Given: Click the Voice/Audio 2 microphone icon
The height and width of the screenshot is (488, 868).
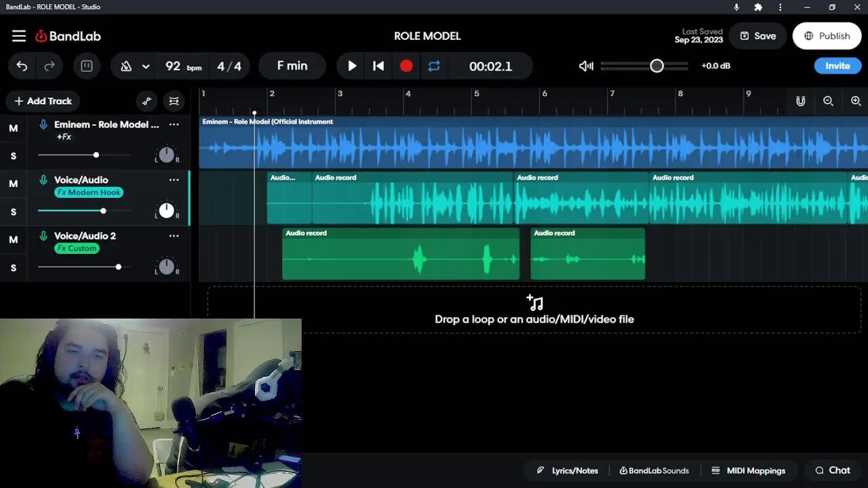Looking at the screenshot, I should 43,236.
